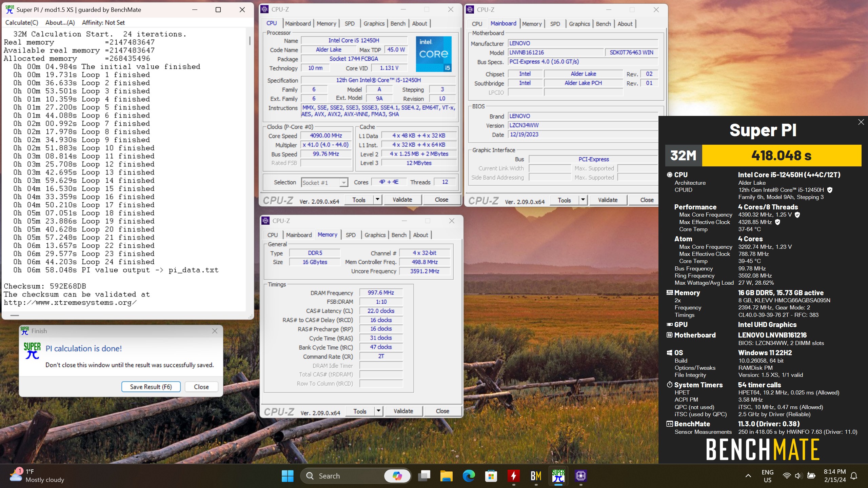This screenshot has width=868, height=488.
Task: Switch to CPU-Z taskbar icon
Action: click(581, 476)
